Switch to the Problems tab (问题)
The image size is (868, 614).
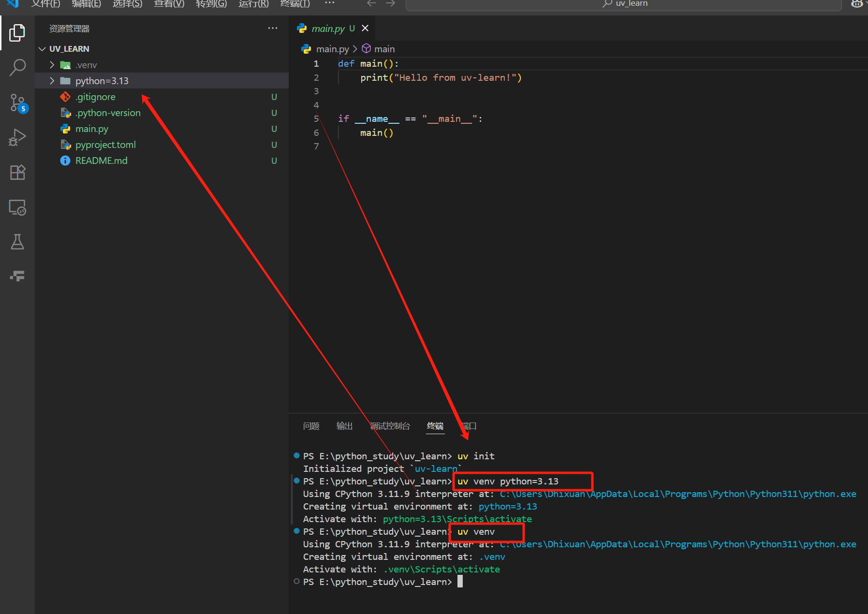click(311, 426)
